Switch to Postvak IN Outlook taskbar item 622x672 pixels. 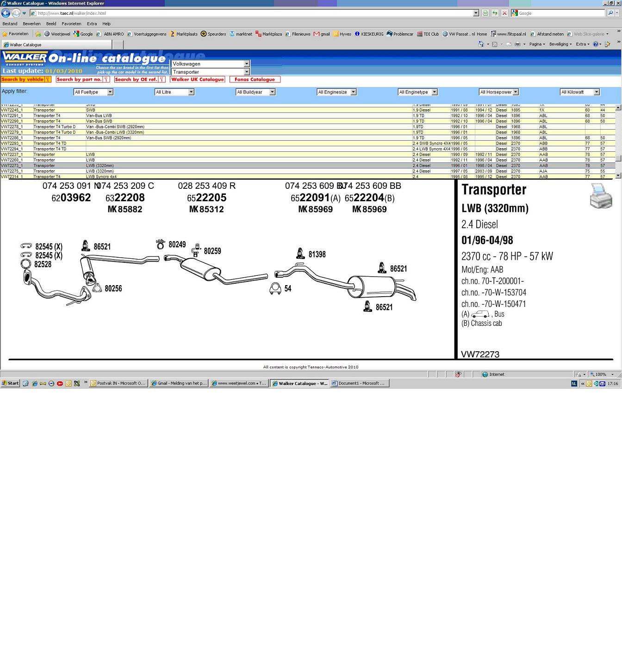coord(118,383)
